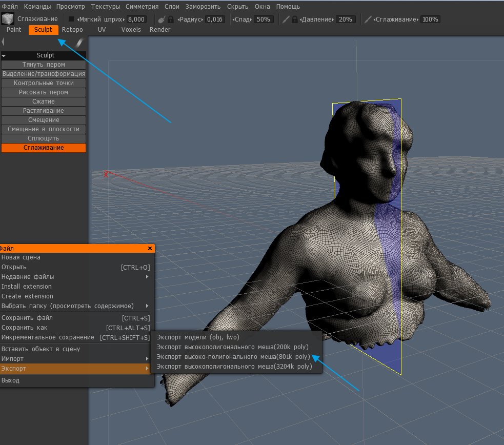The height and width of the screenshot is (445, 504).
Task: Close the Файл menu with the X
Action: click(150, 248)
